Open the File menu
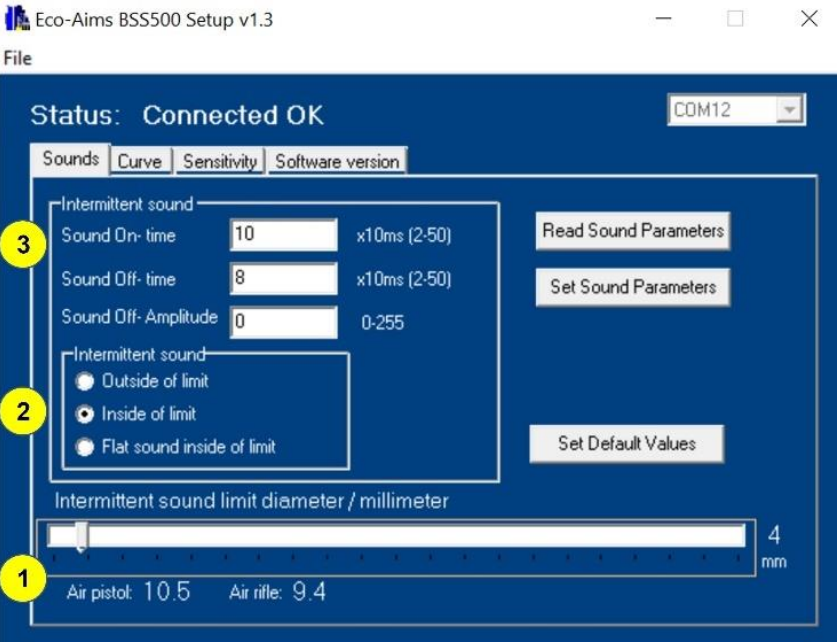This screenshot has height=643, width=838. pyautogui.click(x=18, y=58)
